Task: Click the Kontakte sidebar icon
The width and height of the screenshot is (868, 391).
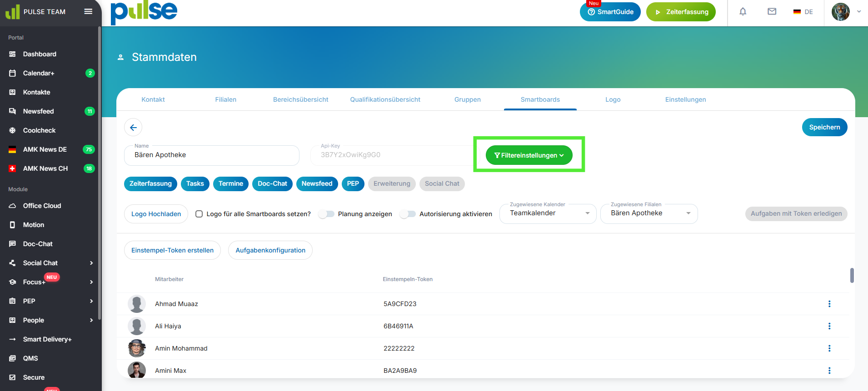Action: click(x=13, y=92)
